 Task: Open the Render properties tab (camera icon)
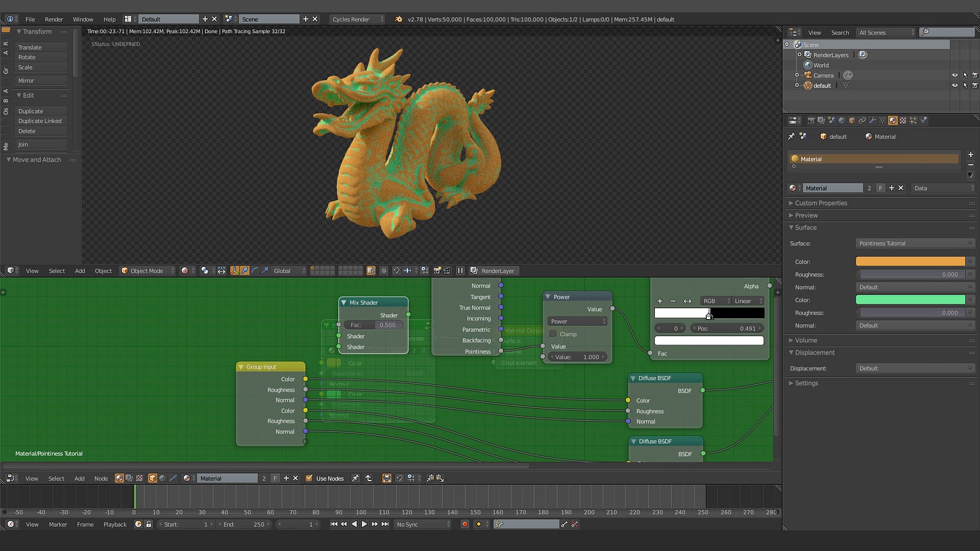pos(812,120)
